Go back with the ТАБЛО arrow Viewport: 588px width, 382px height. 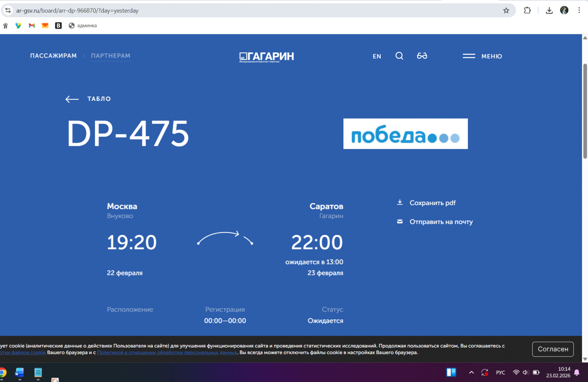point(72,99)
